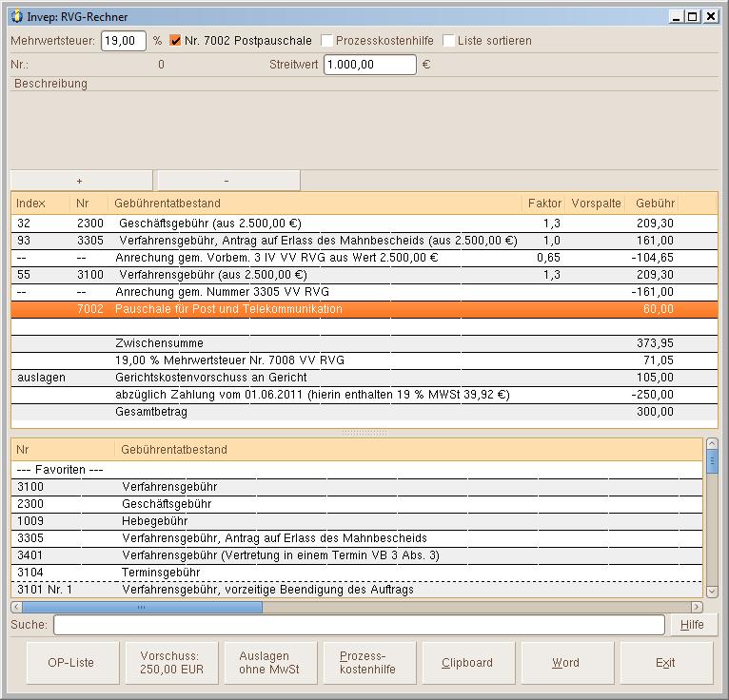This screenshot has width=729, height=700.
Task: Open Hilfe help button
Action: pos(692,625)
